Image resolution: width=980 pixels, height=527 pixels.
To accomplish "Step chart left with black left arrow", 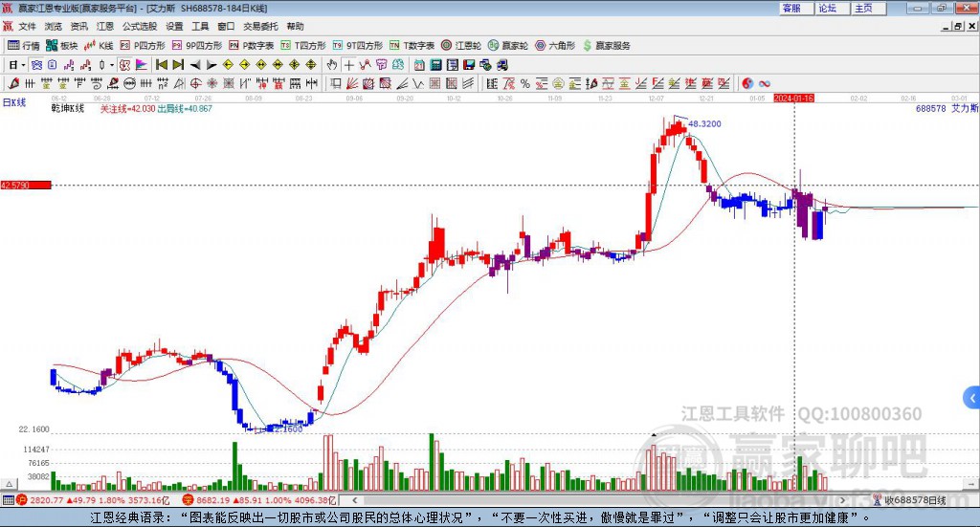I will point(195,65).
